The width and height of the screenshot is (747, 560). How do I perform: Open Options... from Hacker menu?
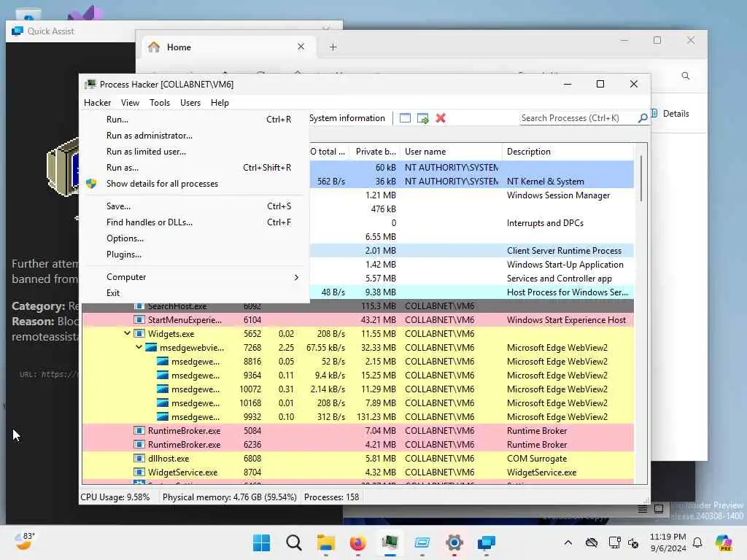click(x=195, y=238)
